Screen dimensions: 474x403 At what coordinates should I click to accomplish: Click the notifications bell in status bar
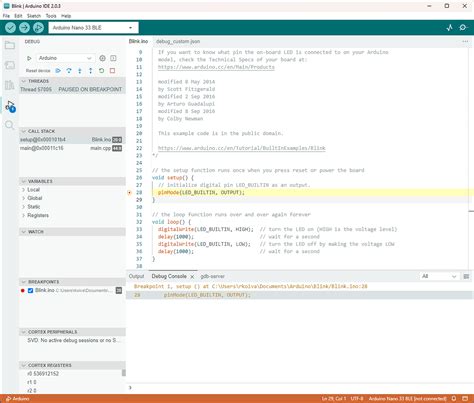click(x=454, y=398)
